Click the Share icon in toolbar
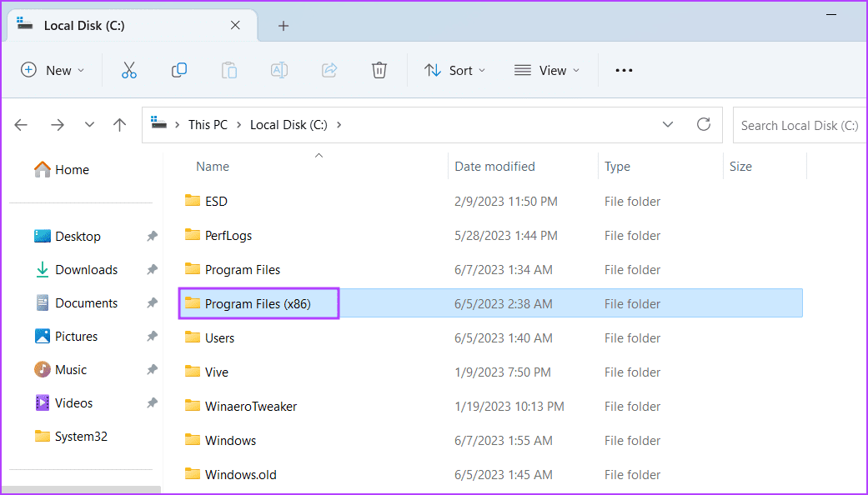This screenshot has width=868, height=495. (x=329, y=70)
